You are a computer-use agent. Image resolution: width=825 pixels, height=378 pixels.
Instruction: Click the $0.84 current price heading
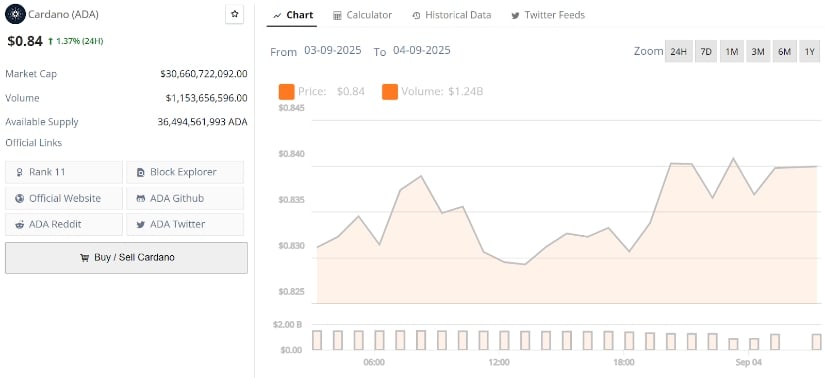(x=25, y=41)
